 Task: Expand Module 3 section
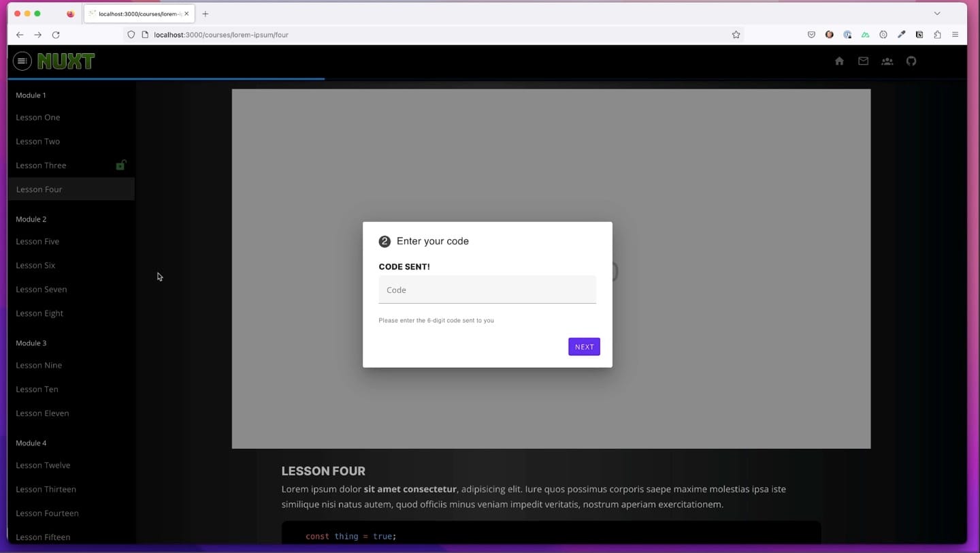point(31,343)
